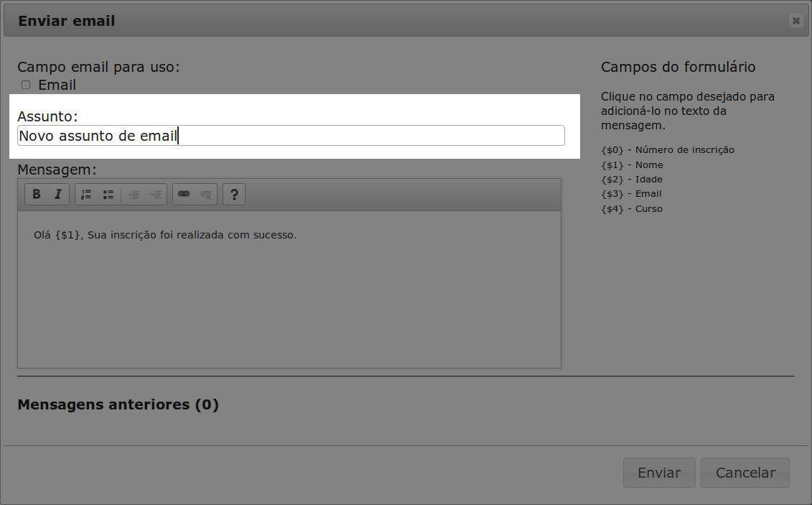The image size is (812, 505).
Task: Click the remove link icon
Action: tap(206, 195)
